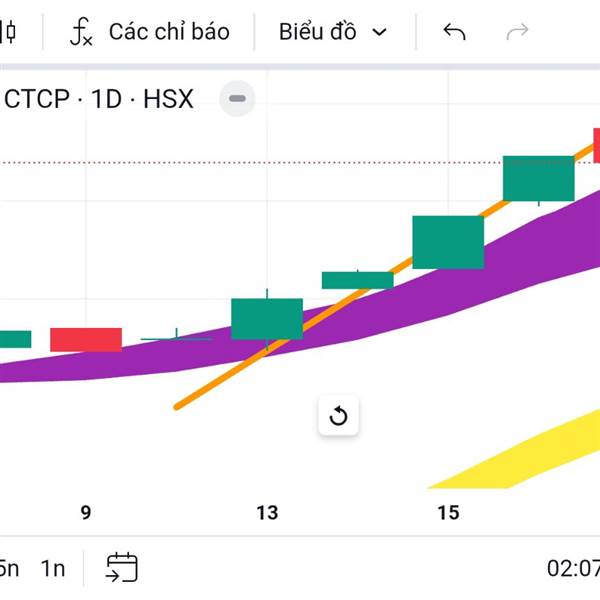Collapse the legend with the minus button
Screen dimensions: 600x600
[x=237, y=99]
